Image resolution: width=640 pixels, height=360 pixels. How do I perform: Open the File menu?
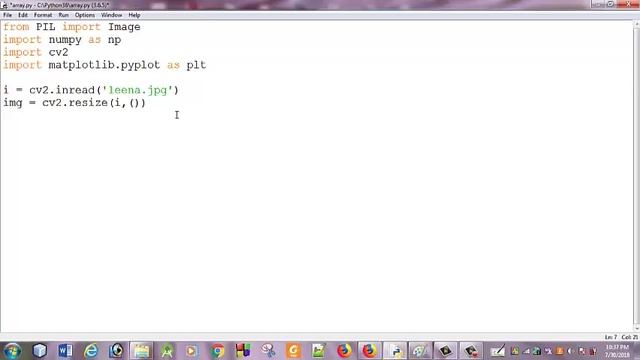tap(7, 15)
